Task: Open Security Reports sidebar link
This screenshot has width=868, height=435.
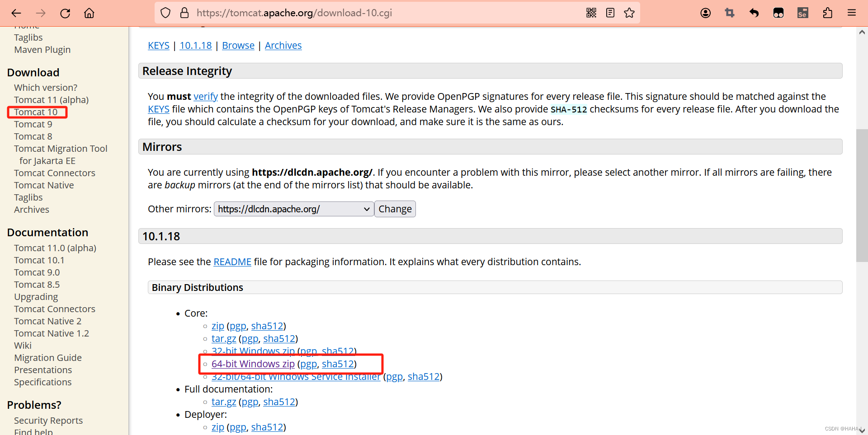Action: pyautogui.click(x=48, y=421)
